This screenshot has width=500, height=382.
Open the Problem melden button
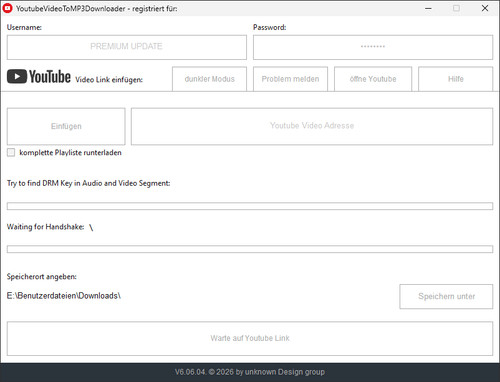[x=290, y=79]
